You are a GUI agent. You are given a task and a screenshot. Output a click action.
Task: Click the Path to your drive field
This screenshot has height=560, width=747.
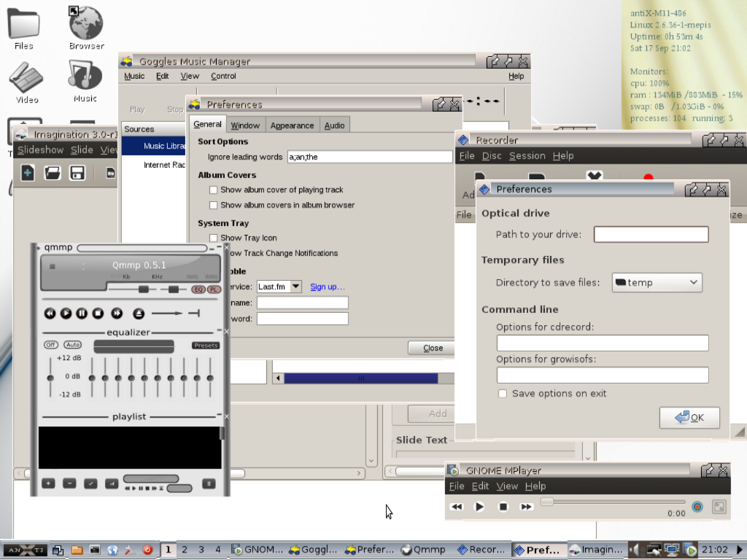click(651, 234)
